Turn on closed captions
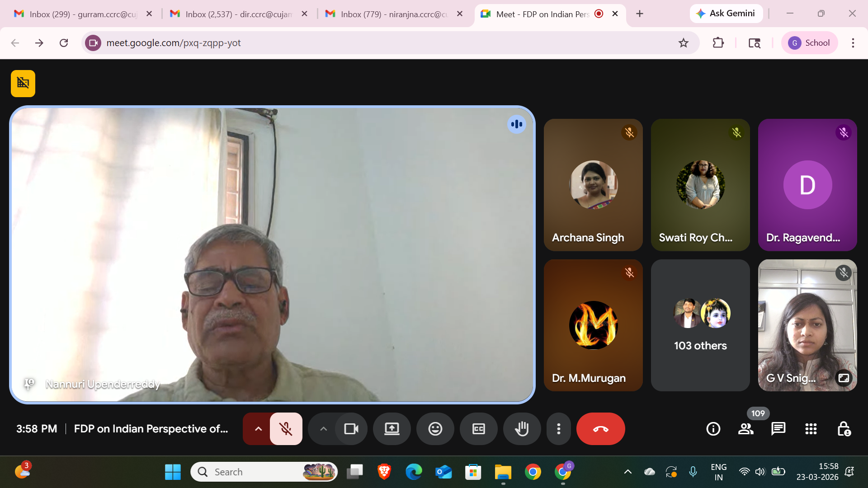868x488 pixels. click(x=478, y=429)
